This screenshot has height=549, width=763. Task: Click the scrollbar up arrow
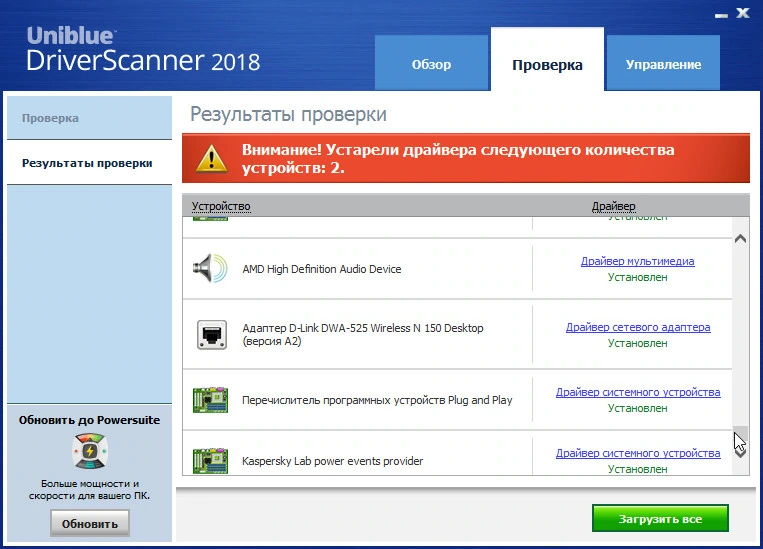[741, 238]
